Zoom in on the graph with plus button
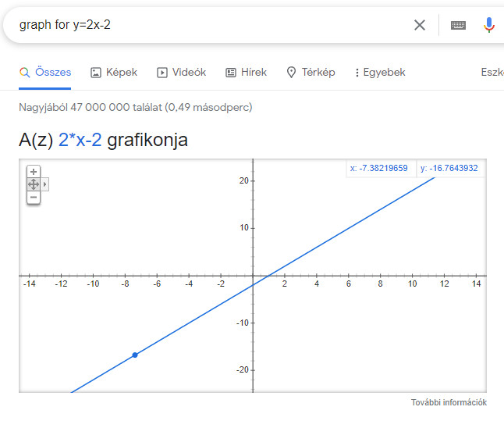The image size is (504, 421). pos(34,172)
